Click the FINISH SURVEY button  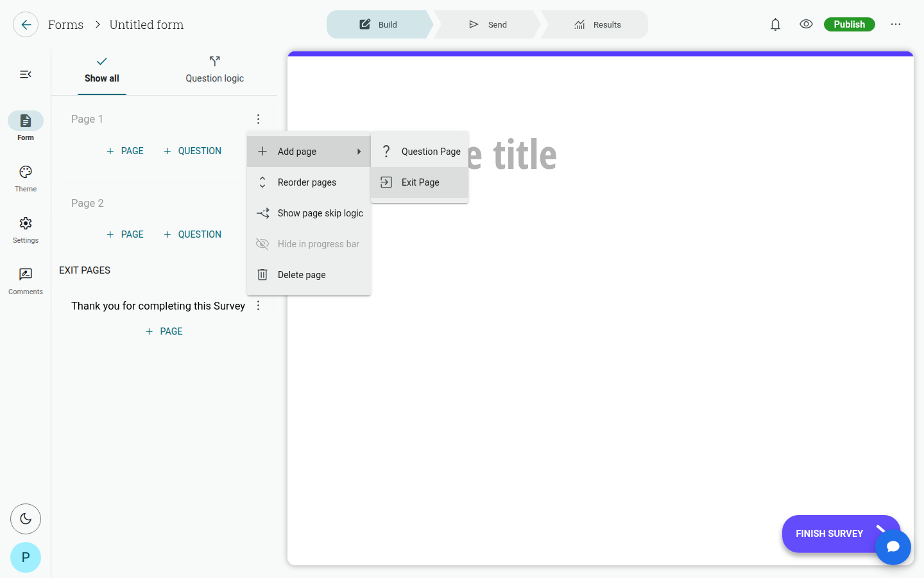tap(841, 534)
